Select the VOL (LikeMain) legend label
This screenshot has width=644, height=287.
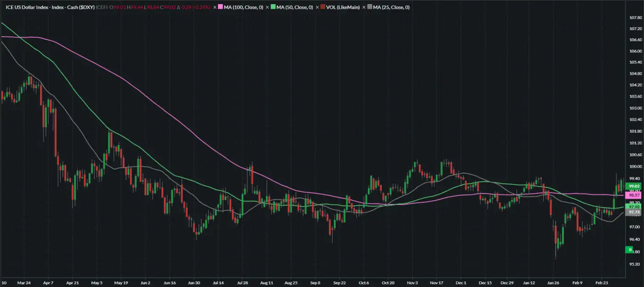coord(343,7)
